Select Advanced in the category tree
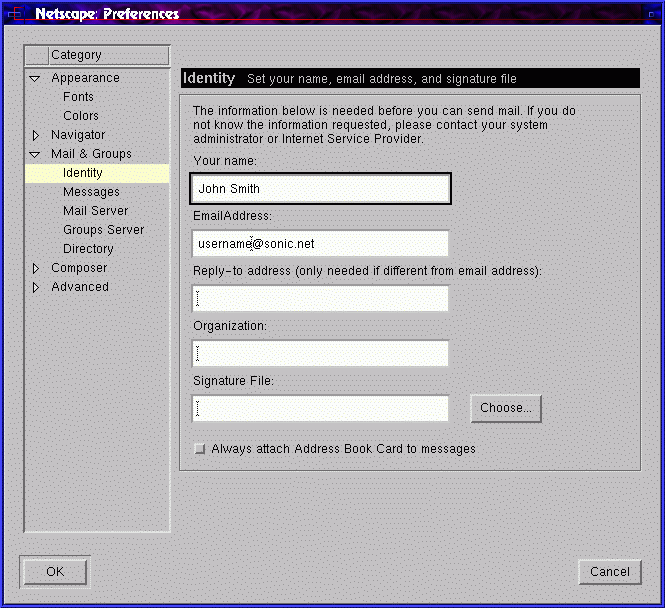 80,287
